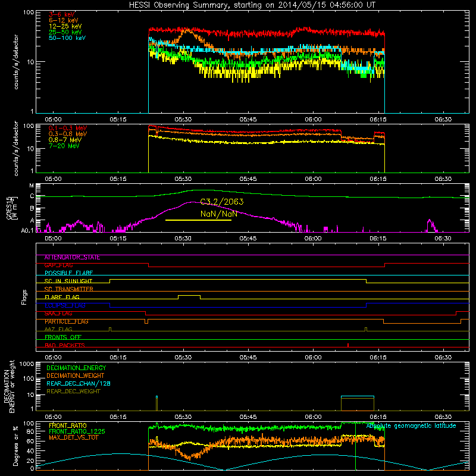This screenshot has width=476, height=476.
Task: Select the 50-100 keV legend label
Action: (x=67, y=38)
